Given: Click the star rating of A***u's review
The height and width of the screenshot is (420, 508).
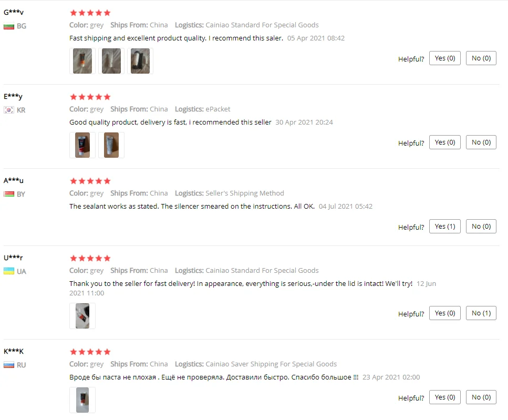Looking at the screenshot, I should pyautogui.click(x=90, y=181).
